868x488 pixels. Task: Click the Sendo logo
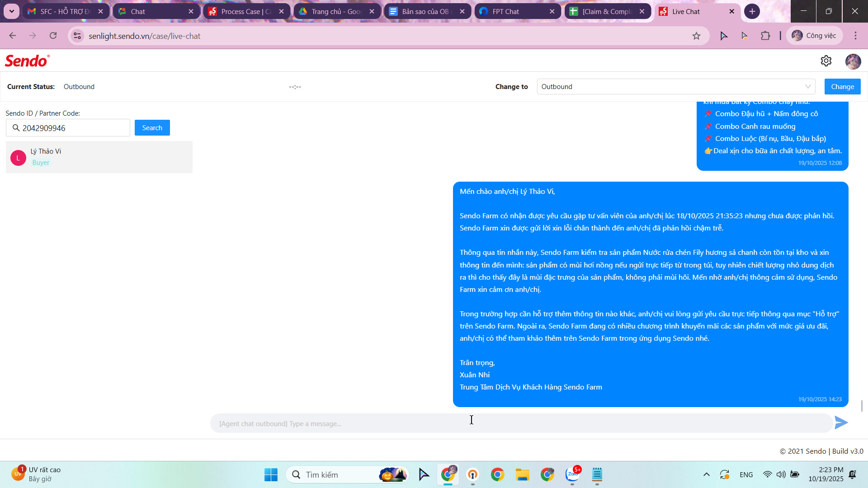(x=27, y=61)
